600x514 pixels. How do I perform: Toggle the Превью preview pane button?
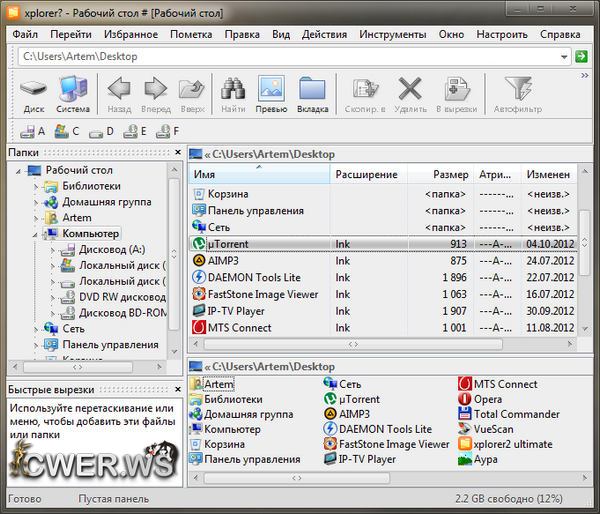click(x=271, y=94)
